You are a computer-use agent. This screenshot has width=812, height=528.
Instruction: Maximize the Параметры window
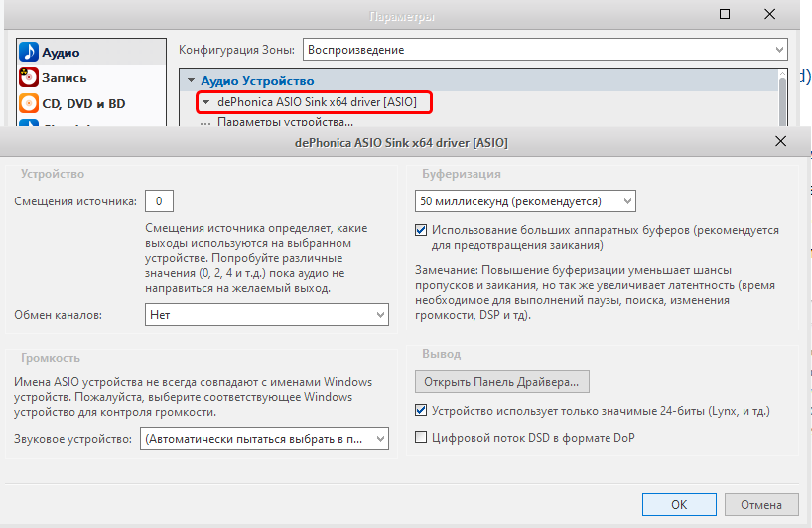point(725,15)
